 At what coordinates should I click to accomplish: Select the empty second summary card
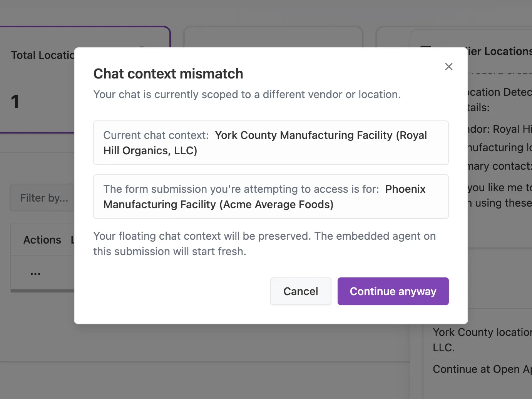point(273,37)
